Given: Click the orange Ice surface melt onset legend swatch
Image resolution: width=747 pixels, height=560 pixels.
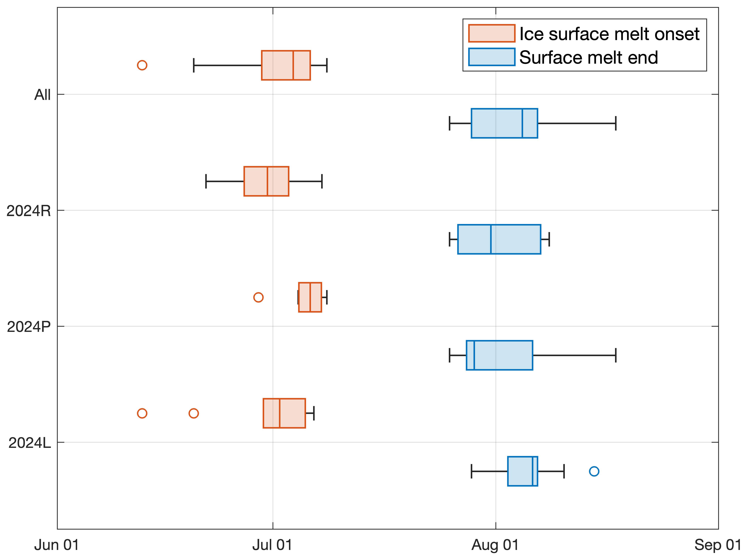Looking at the screenshot, I should (491, 33).
